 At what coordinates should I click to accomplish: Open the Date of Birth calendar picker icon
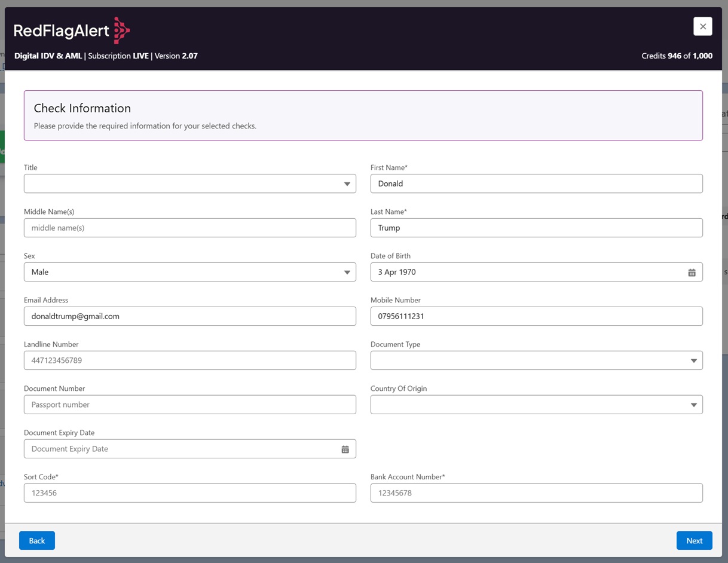tap(692, 272)
